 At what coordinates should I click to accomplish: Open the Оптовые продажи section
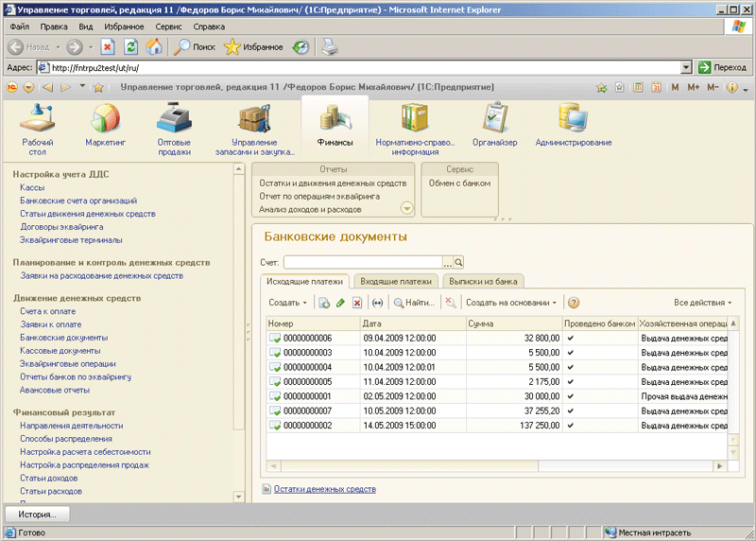tap(174, 129)
